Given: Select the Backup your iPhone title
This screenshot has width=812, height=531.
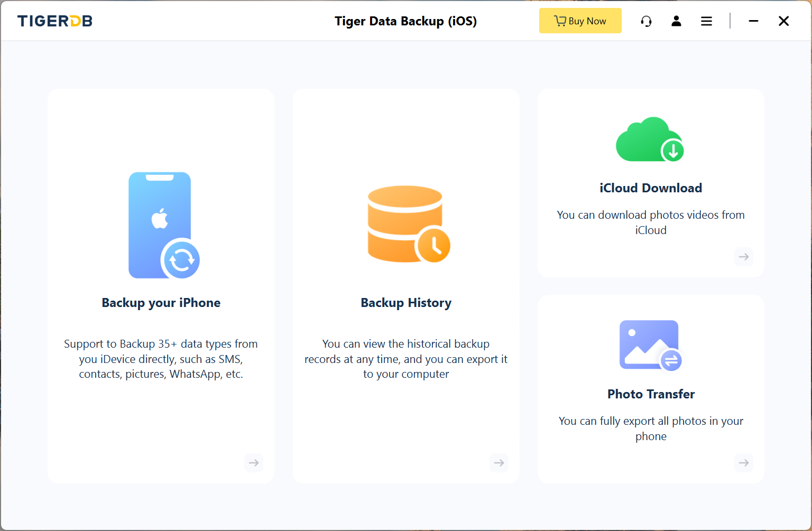Looking at the screenshot, I should coord(161,303).
